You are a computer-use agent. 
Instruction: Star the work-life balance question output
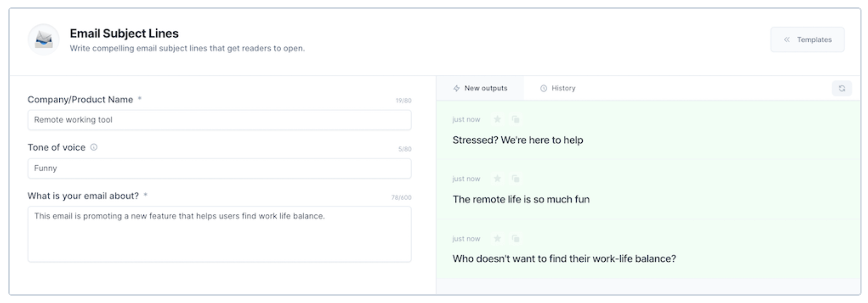click(497, 239)
